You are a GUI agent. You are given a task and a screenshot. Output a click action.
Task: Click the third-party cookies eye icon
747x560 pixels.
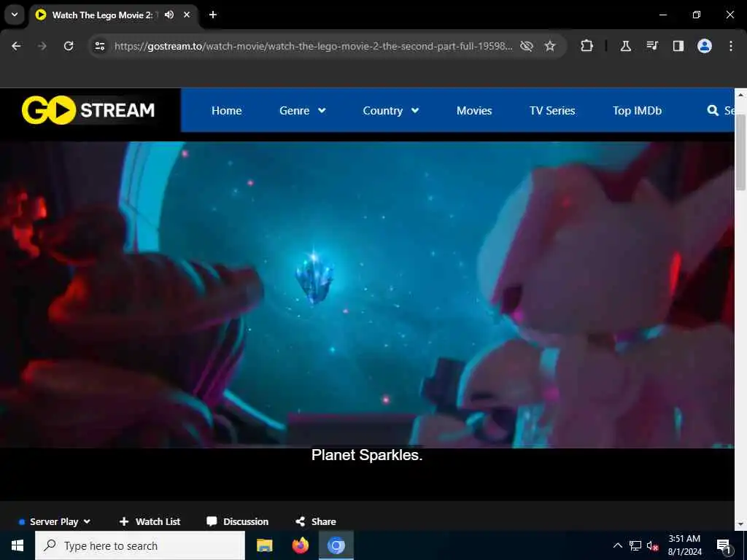pos(527,46)
